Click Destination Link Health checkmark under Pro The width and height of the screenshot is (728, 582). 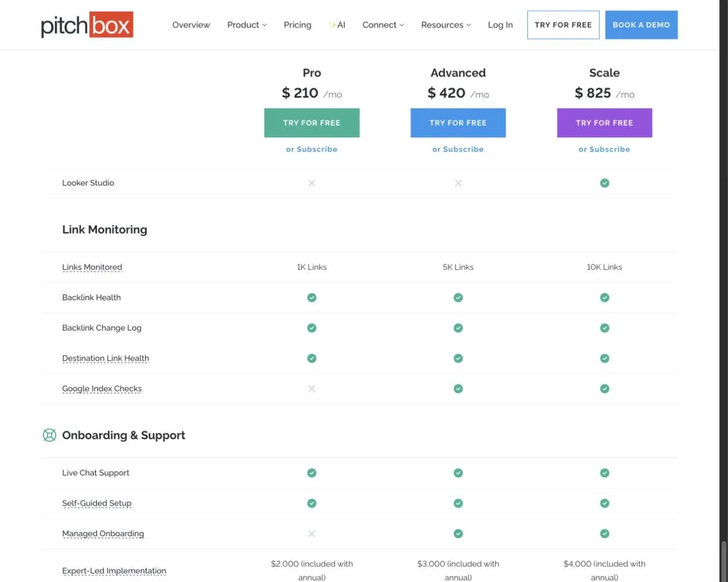[x=312, y=358]
